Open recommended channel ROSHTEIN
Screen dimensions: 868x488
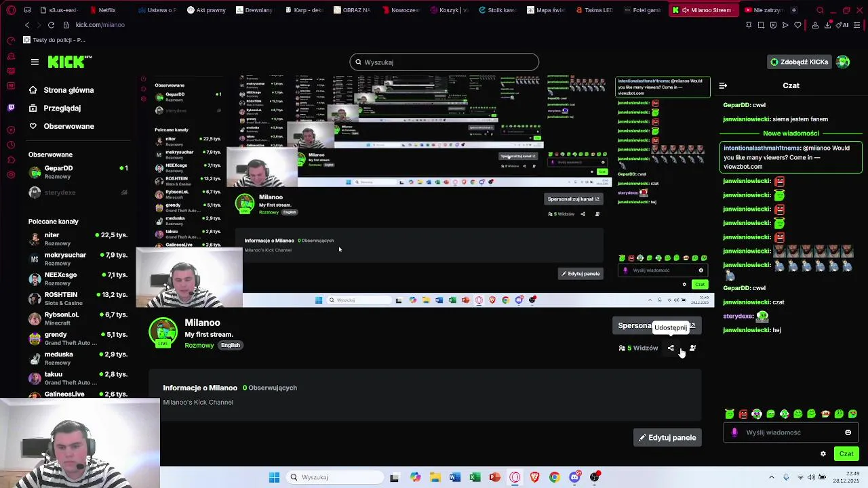[x=78, y=298]
